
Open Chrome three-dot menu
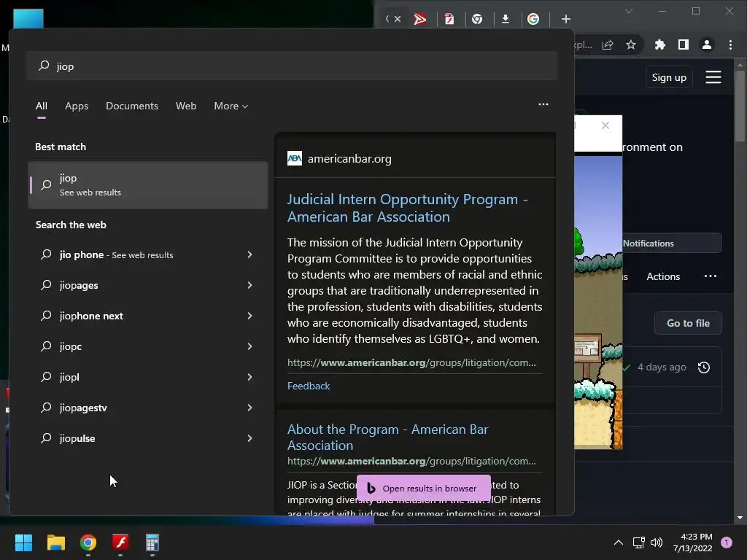click(730, 44)
